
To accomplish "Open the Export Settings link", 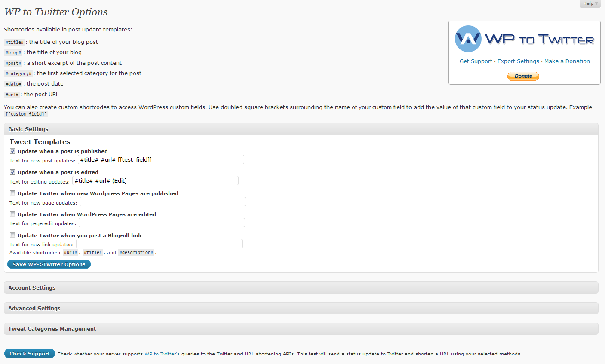I will pyautogui.click(x=518, y=61).
